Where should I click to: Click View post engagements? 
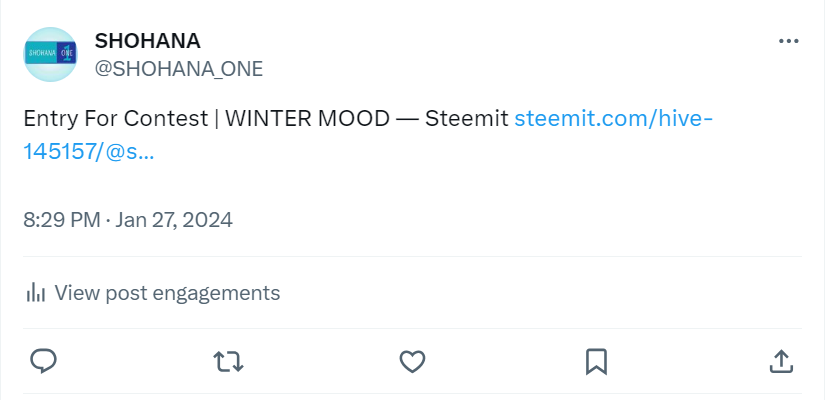[x=167, y=293]
